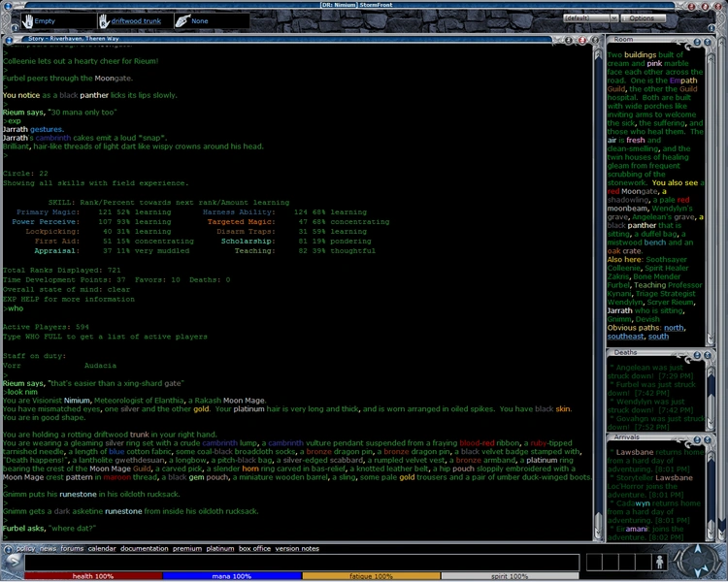Click the right hand driftwood trunk icon
Viewport: 728px width, 582px height.
click(x=105, y=20)
